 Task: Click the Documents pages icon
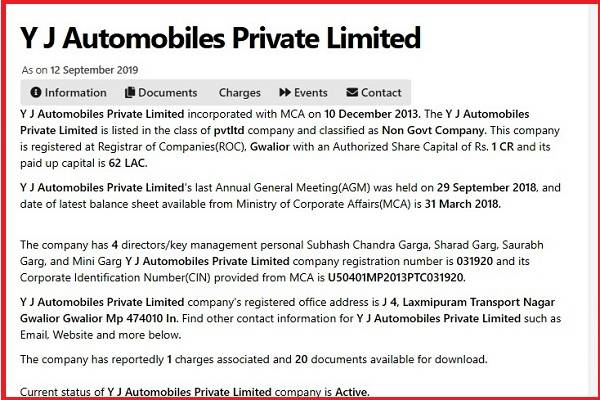[130, 92]
